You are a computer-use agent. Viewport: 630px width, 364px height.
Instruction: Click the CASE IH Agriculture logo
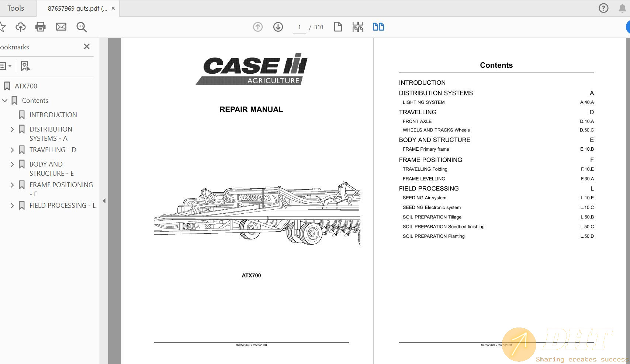pyautogui.click(x=252, y=69)
